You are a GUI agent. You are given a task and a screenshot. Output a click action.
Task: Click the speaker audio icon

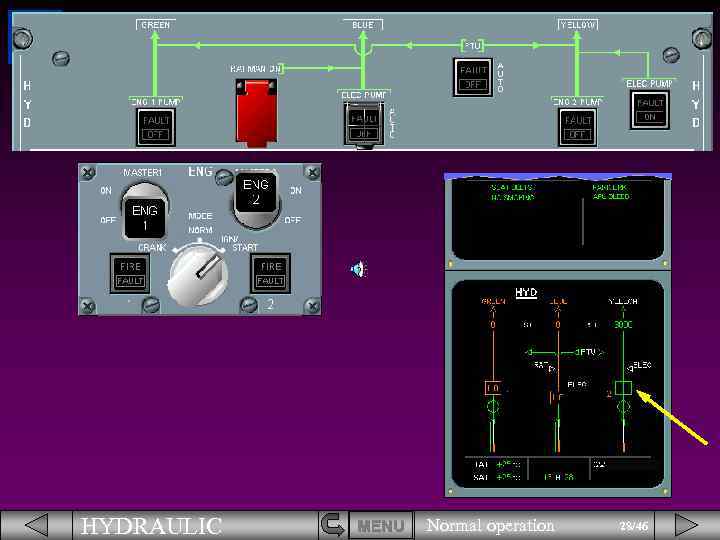[359, 269]
